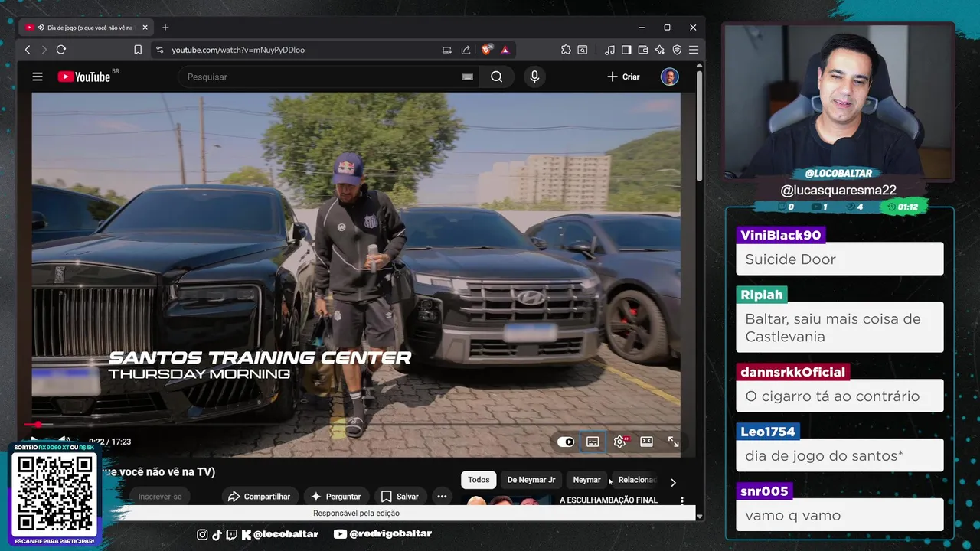The image size is (980, 551).
Task: Open the Brave Wallet icon
Action: (643, 50)
